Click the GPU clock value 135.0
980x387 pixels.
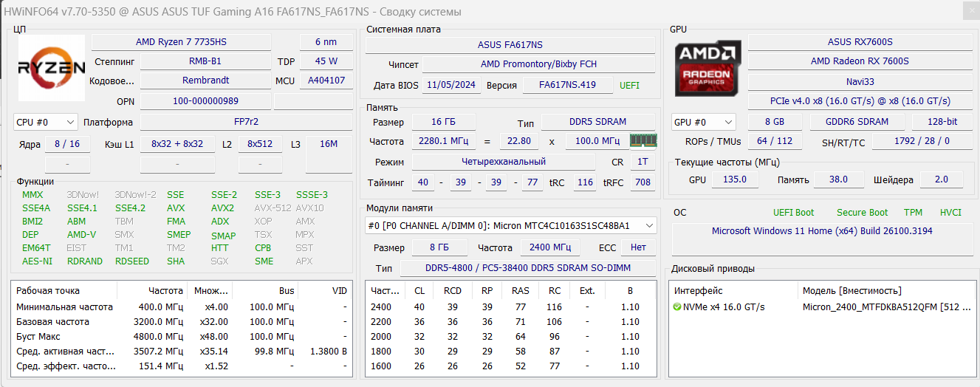[734, 179]
